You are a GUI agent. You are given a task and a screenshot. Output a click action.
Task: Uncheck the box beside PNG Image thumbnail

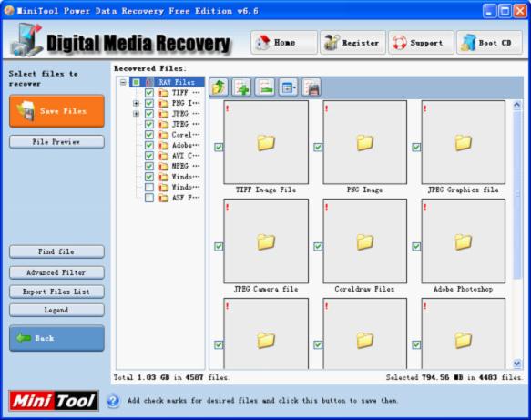click(x=318, y=147)
